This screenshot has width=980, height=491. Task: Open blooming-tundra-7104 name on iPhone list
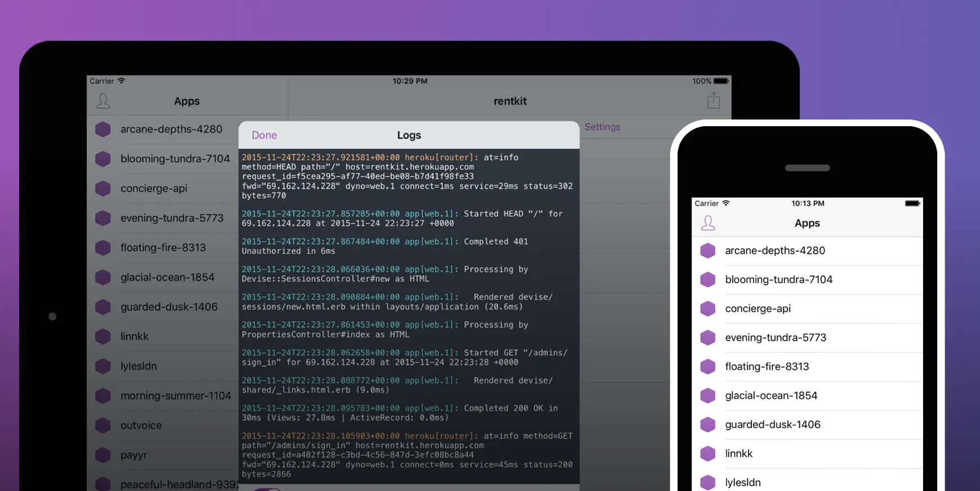point(779,280)
